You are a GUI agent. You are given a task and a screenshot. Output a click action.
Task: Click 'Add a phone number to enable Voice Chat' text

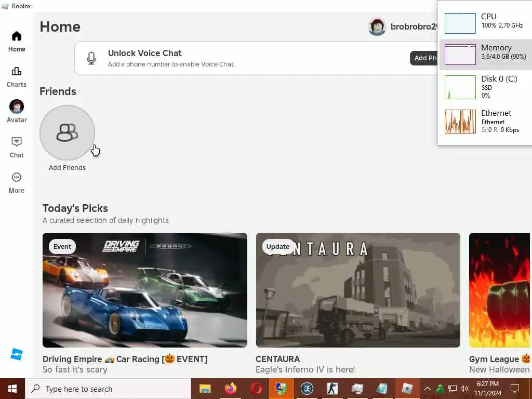(171, 64)
